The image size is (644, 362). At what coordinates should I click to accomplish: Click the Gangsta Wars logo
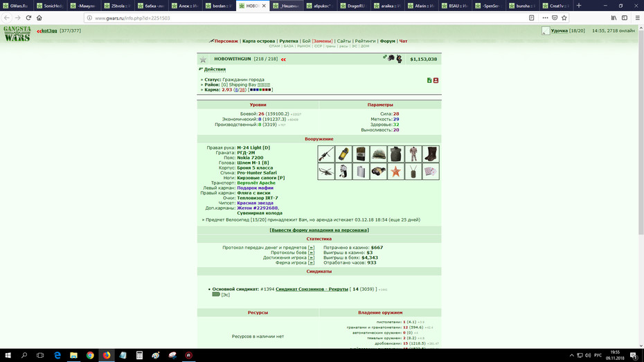tap(17, 34)
